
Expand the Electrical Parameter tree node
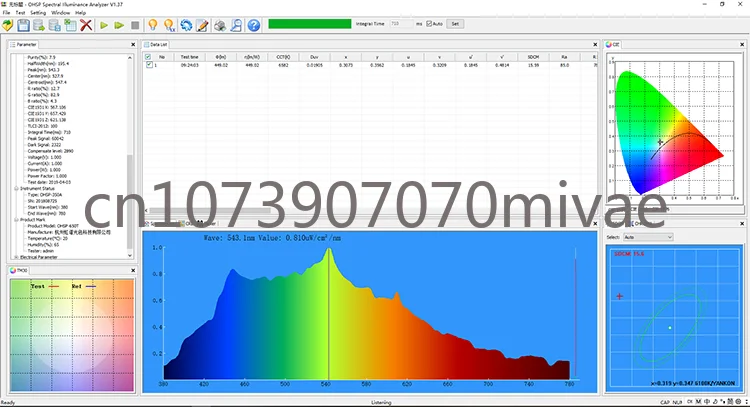point(16,257)
